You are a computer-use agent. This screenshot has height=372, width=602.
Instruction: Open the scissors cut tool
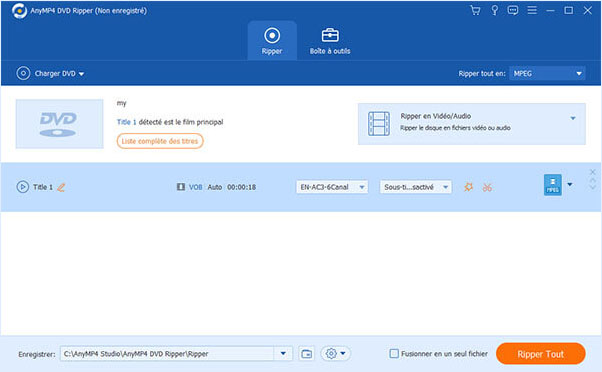pos(487,187)
